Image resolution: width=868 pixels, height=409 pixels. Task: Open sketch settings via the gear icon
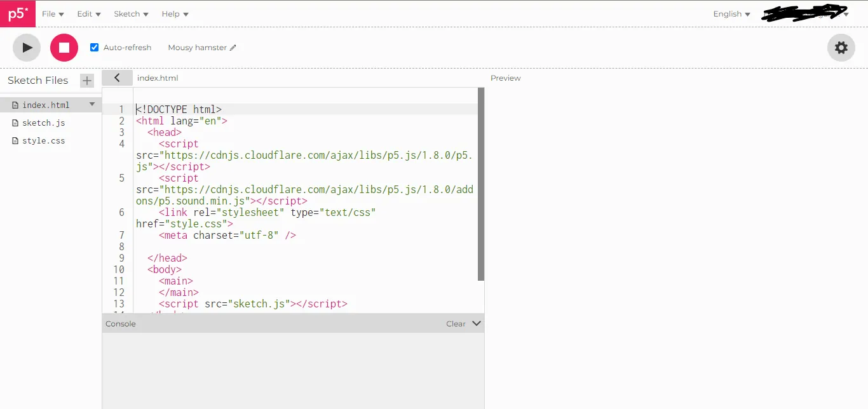tap(841, 47)
